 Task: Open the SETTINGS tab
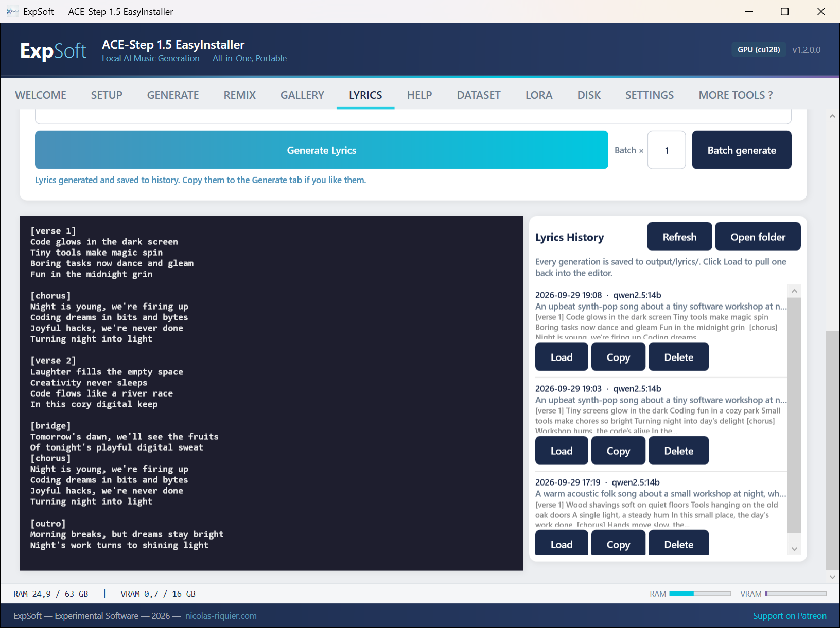coord(650,95)
